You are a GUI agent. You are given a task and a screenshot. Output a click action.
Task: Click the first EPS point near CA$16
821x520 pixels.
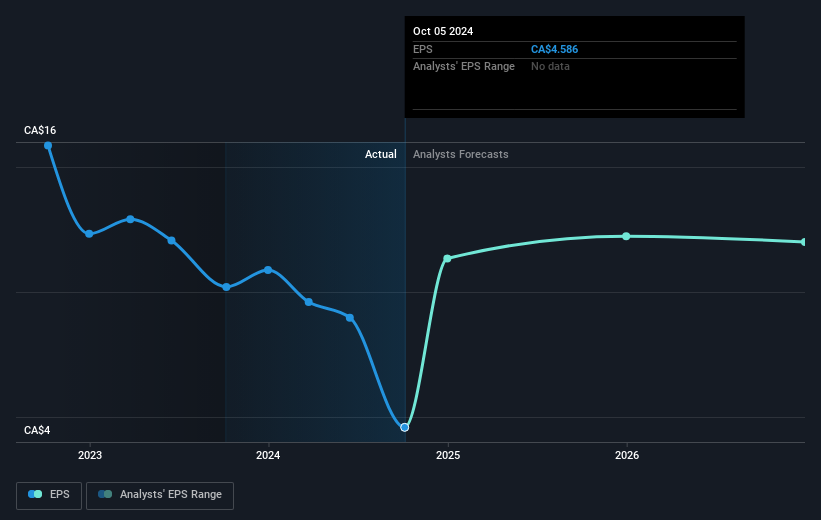click(x=48, y=146)
